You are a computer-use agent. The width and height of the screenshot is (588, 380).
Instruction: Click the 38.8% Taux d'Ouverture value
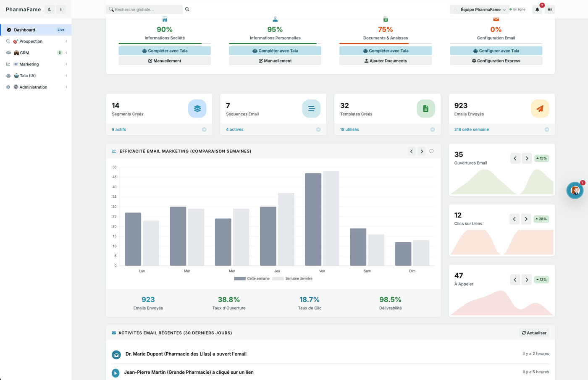(229, 299)
